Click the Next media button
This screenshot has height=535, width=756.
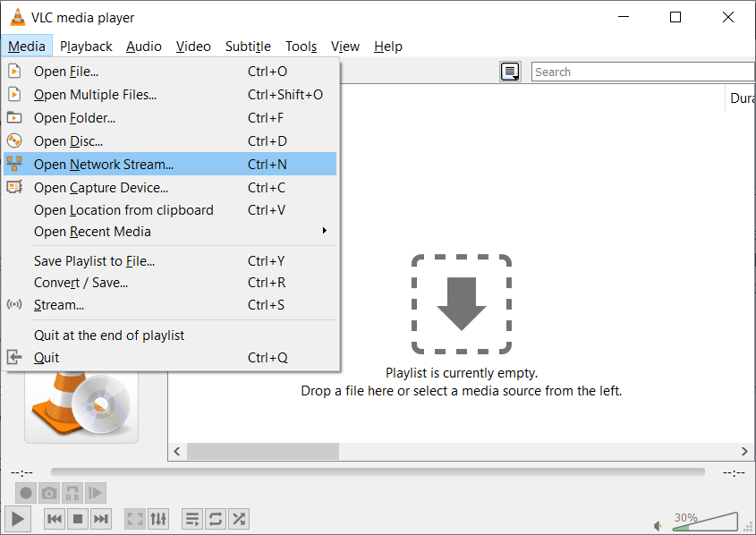tap(101, 519)
